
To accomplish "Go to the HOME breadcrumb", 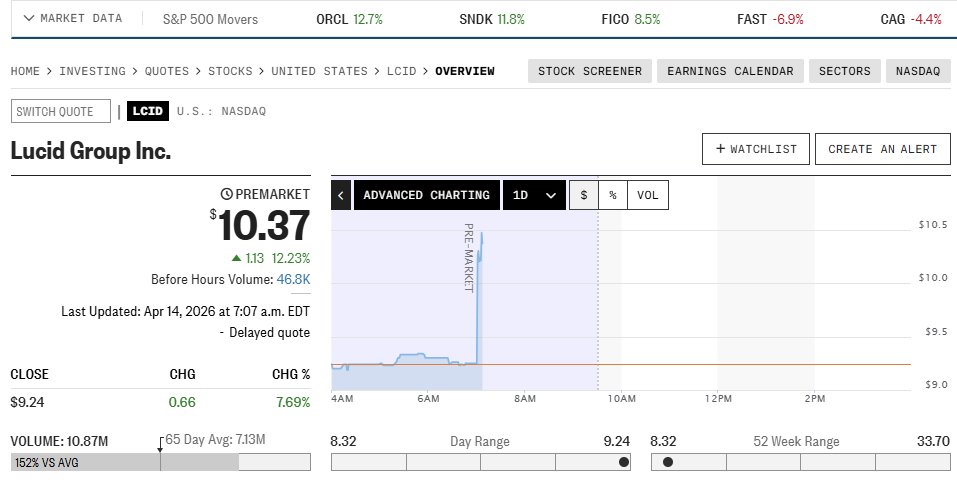I will point(25,71).
